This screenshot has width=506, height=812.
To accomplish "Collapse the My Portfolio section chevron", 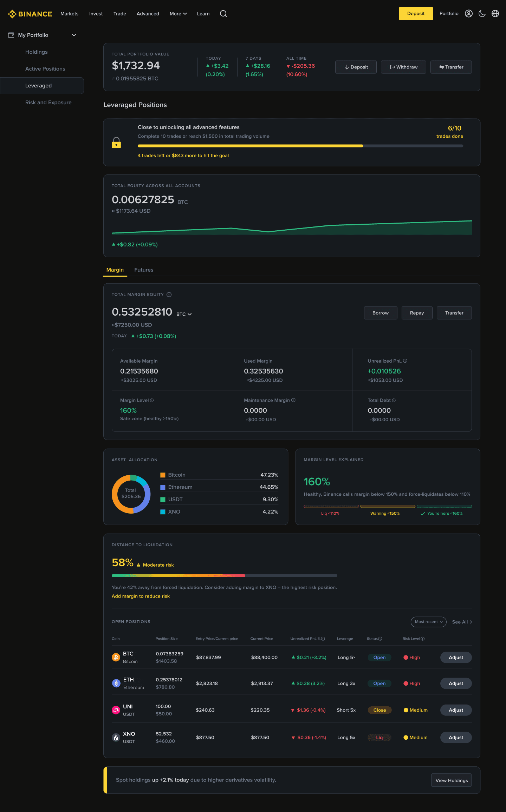I will click(74, 35).
